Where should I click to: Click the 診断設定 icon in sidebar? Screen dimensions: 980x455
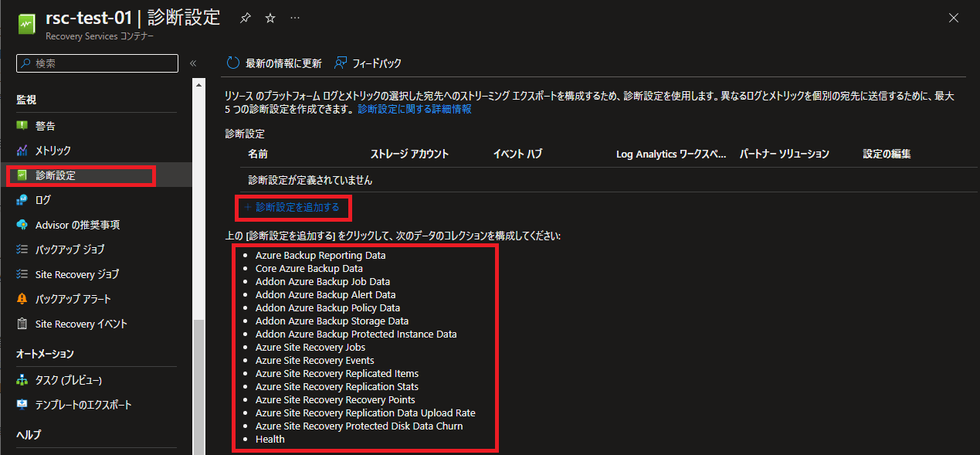click(22, 175)
